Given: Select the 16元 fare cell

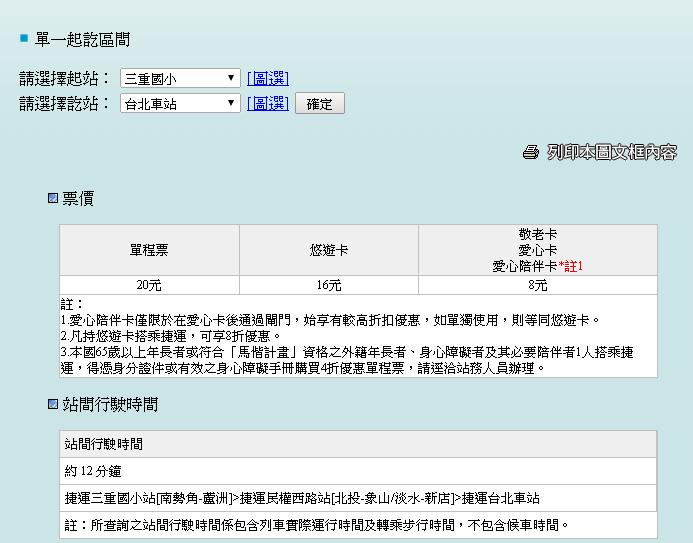Looking at the screenshot, I should pos(329,285).
